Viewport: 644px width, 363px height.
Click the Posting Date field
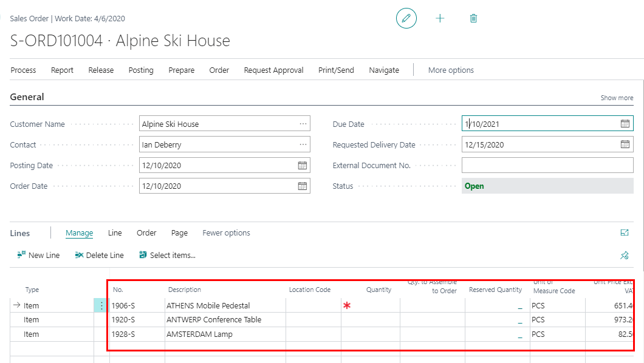pos(225,165)
